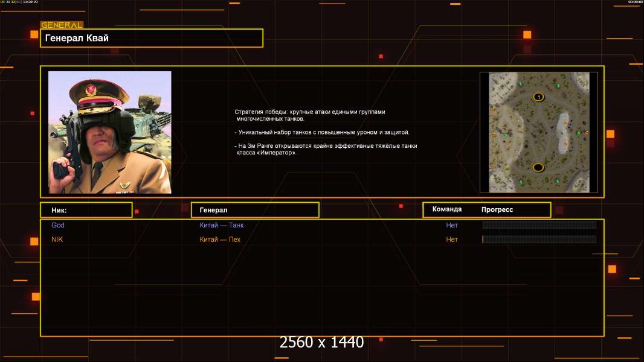Click the Нет team value for NIK
Viewport: 644px width, 362px height.
(452, 240)
